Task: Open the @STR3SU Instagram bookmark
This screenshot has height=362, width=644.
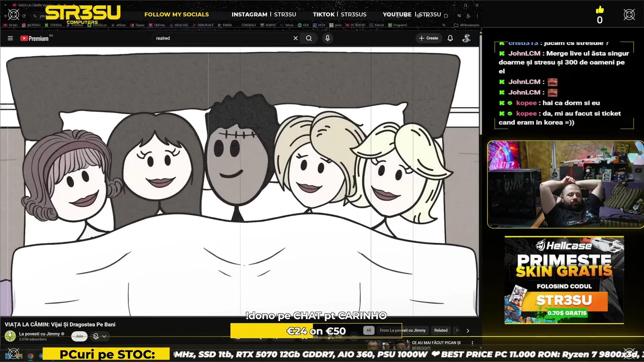Action: [x=31, y=25]
